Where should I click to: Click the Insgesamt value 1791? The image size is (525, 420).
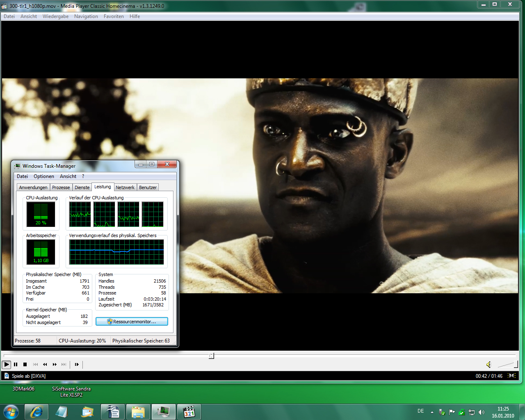pos(84,281)
